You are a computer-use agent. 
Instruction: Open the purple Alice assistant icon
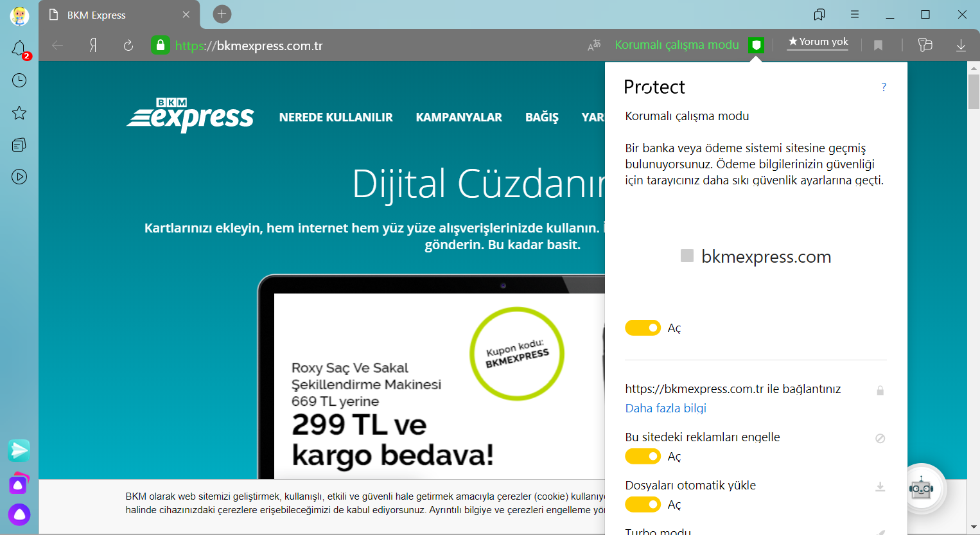click(x=19, y=514)
